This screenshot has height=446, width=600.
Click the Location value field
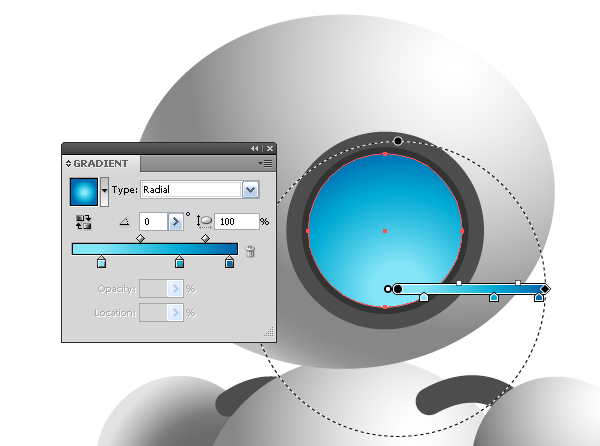153,313
